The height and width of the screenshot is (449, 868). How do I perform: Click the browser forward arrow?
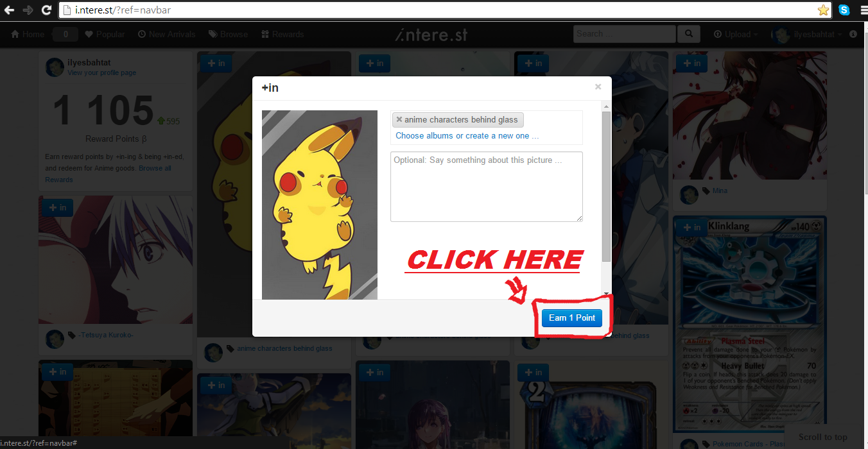(x=28, y=10)
